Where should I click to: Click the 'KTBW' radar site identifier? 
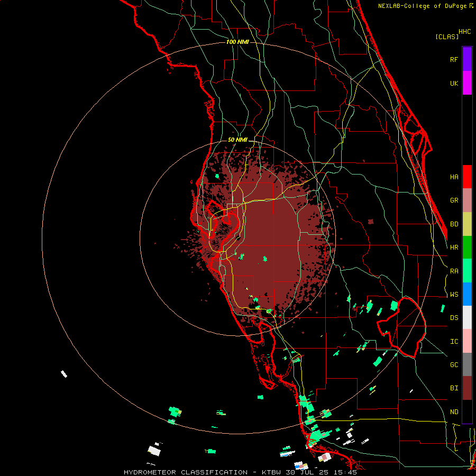click(272, 472)
